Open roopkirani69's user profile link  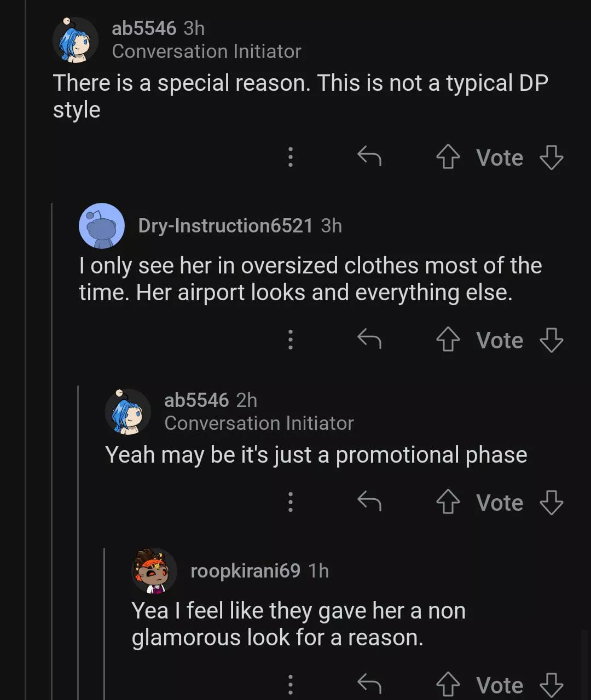coord(245,571)
